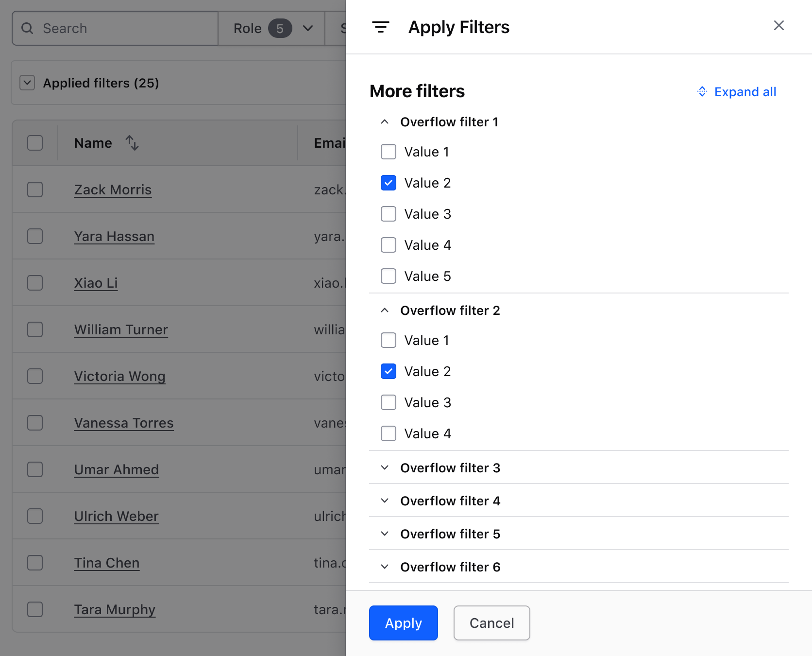Expand Overflow filter 5 section

tap(385, 534)
